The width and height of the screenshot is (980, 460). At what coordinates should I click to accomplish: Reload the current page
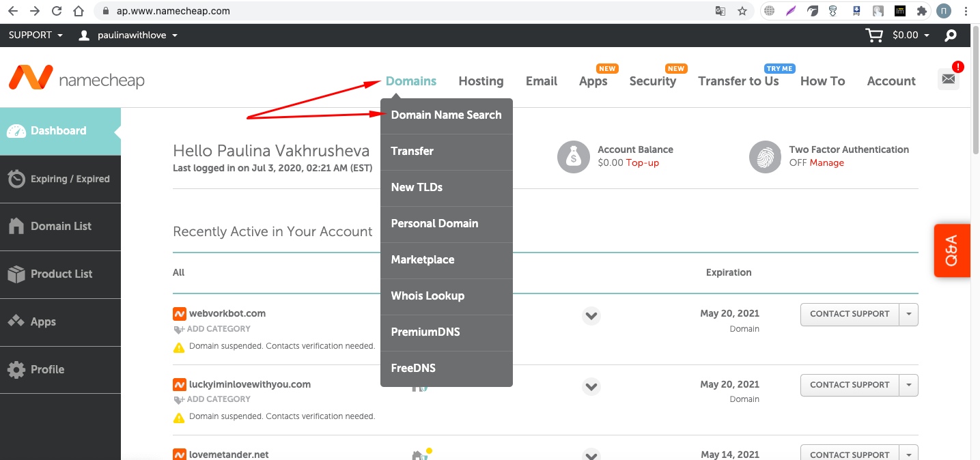[x=57, y=11]
